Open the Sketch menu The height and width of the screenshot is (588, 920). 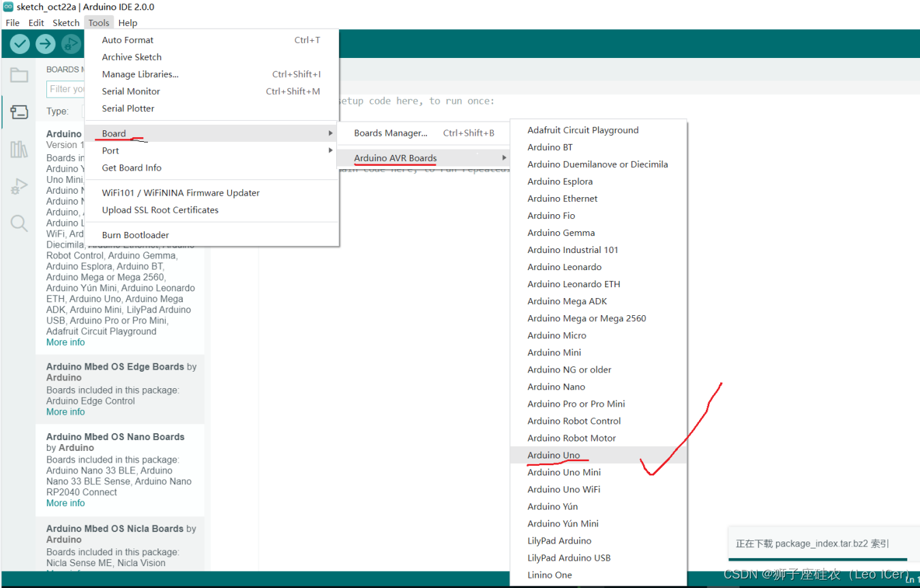click(x=66, y=23)
